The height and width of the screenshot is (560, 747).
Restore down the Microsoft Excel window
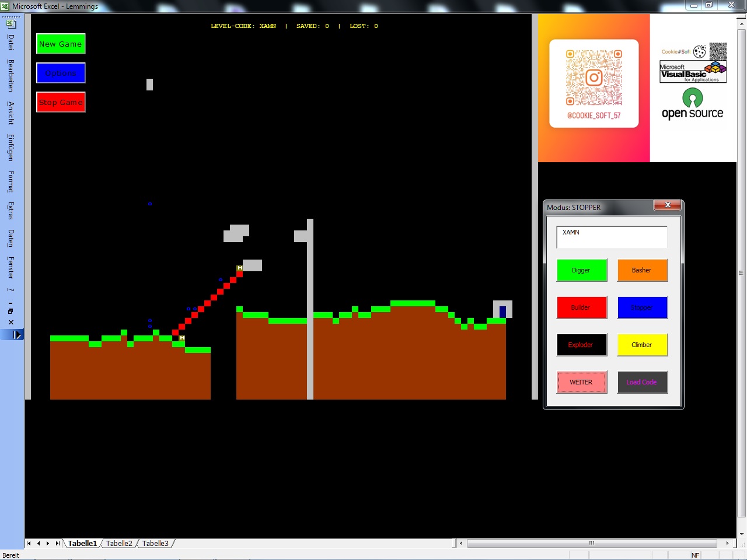click(709, 5)
